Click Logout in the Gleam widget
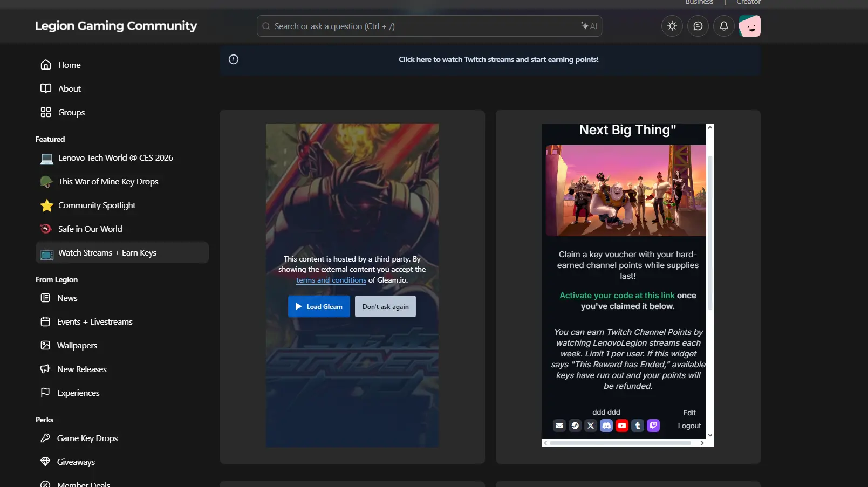This screenshot has width=868, height=487. click(689, 426)
